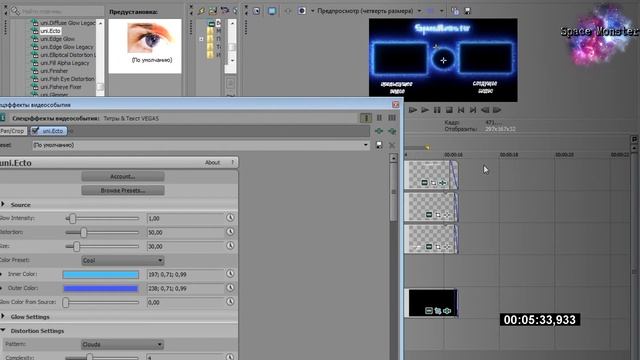This screenshot has width=640, height=360.
Task: Select uni.Diffuse Glow Legacy plugin
Action: pyautogui.click(x=67, y=23)
